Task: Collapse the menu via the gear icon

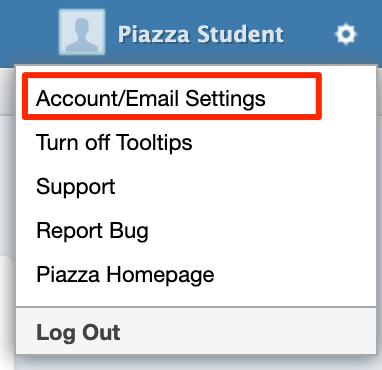Action: [346, 34]
